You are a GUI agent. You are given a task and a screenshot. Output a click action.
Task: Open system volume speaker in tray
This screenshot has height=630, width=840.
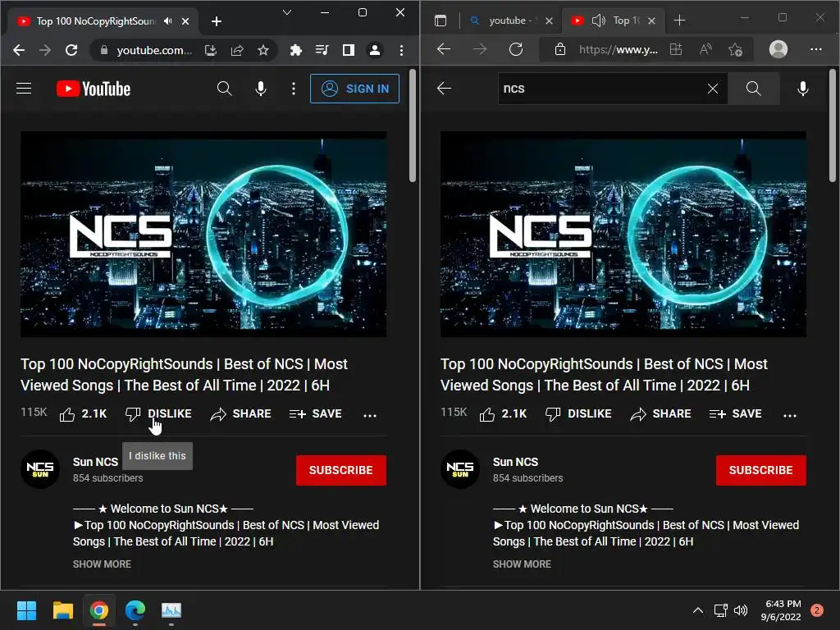click(741, 610)
